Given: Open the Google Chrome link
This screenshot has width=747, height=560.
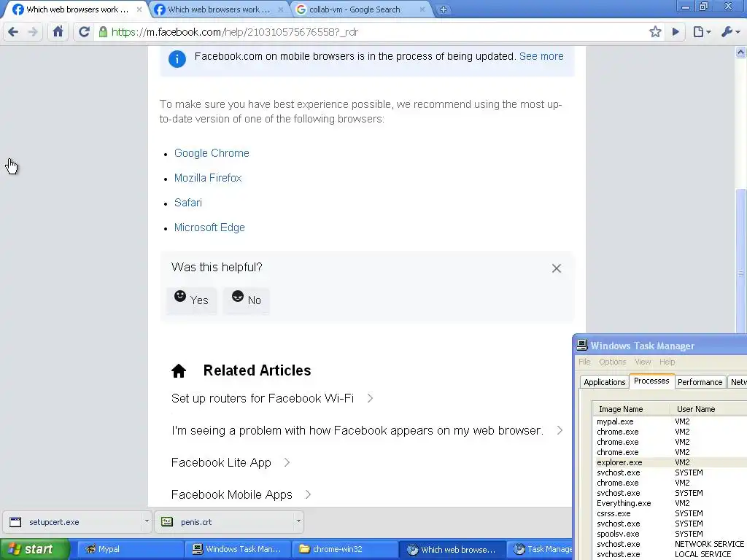Looking at the screenshot, I should 212,153.
